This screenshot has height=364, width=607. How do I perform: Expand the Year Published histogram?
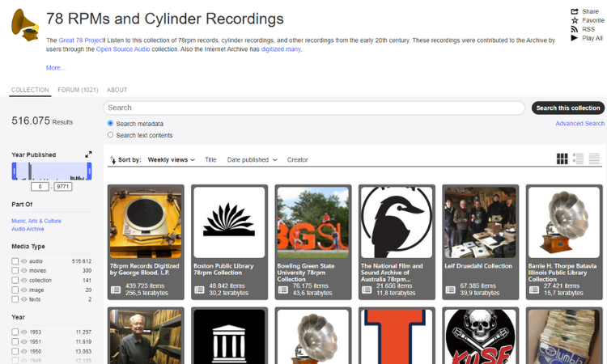point(88,154)
